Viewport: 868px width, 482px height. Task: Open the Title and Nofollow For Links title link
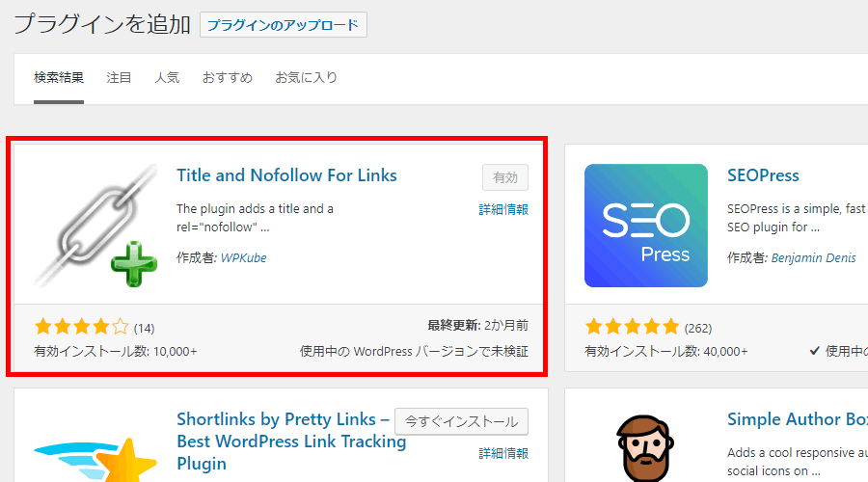click(286, 175)
